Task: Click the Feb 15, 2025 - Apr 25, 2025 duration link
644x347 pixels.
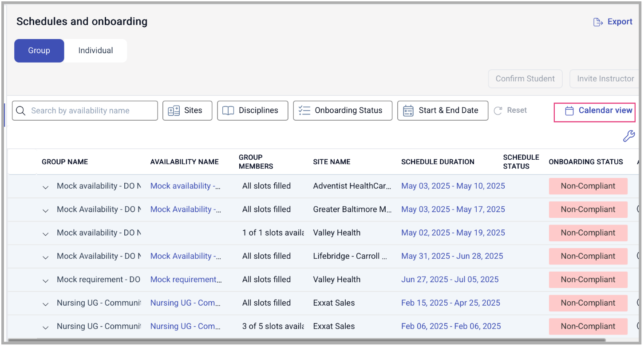Action: click(450, 303)
